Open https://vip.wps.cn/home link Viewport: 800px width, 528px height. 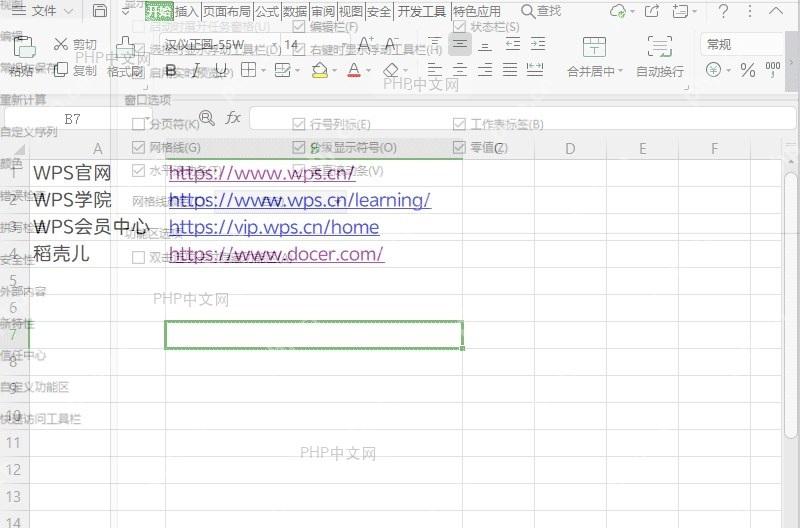pos(274,227)
